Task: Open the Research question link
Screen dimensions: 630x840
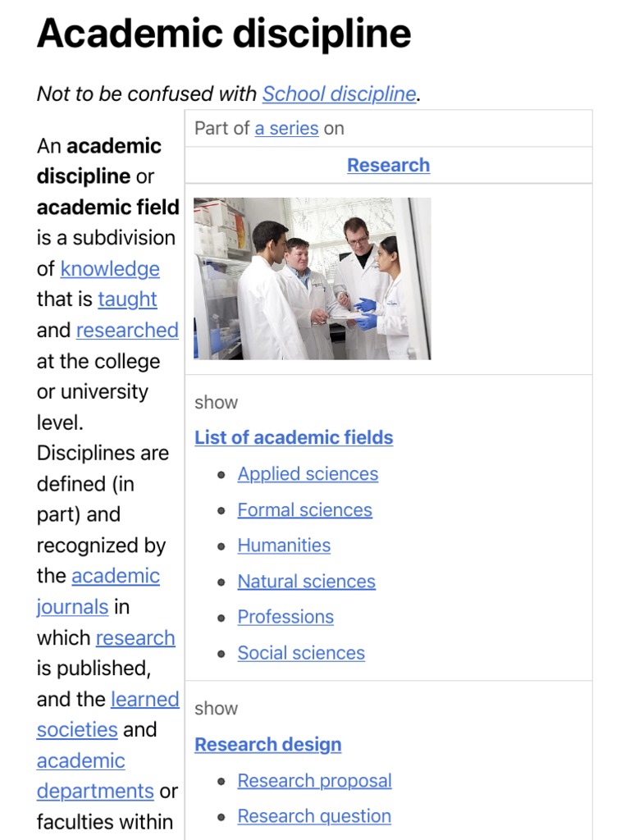Action: 314,816
